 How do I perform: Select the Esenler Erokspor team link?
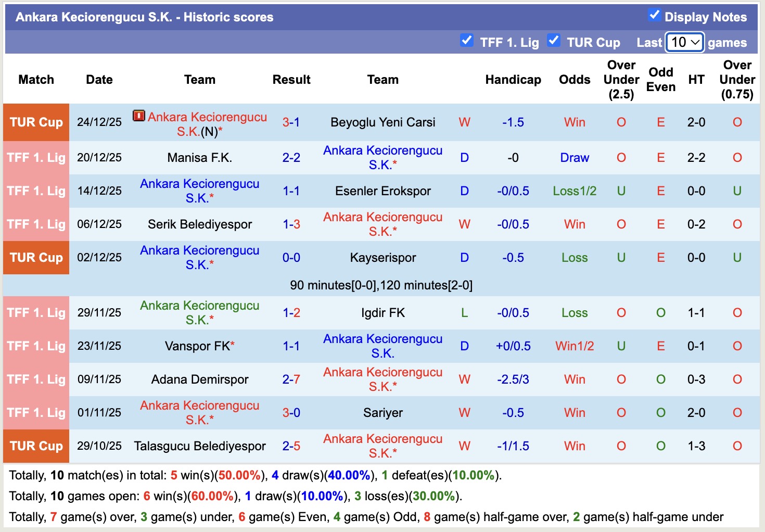382,191
